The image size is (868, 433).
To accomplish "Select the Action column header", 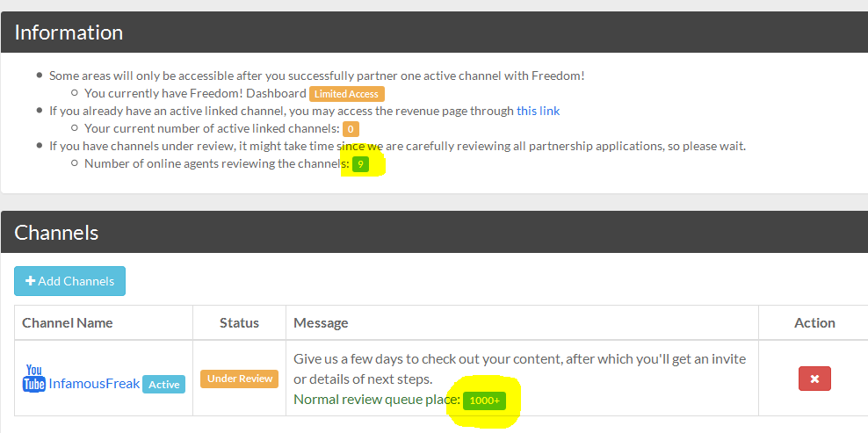I will [814, 322].
